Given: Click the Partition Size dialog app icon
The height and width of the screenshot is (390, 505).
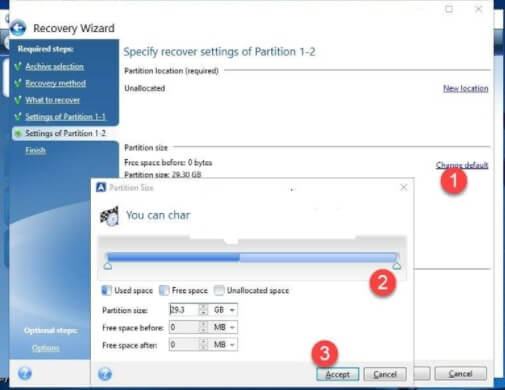Looking at the screenshot, I should click(x=101, y=187).
